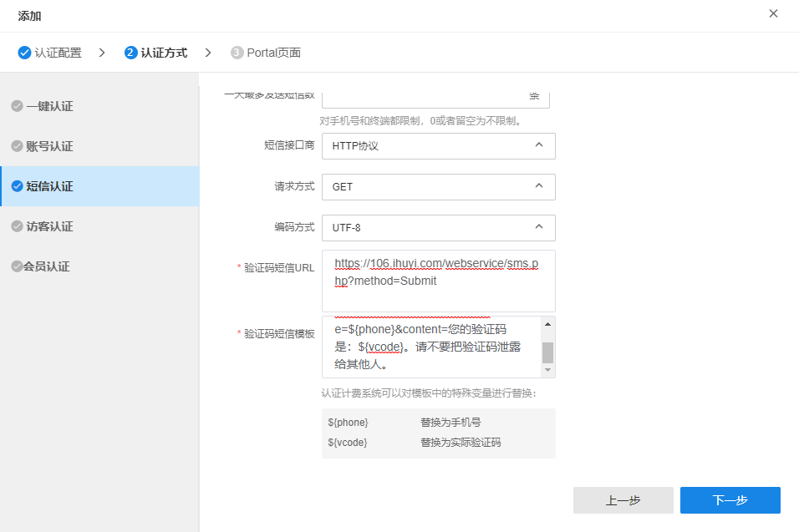The width and height of the screenshot is (799, 532).
Task: Click the 访客认证 check icon
Action: [x=17, y=226]
